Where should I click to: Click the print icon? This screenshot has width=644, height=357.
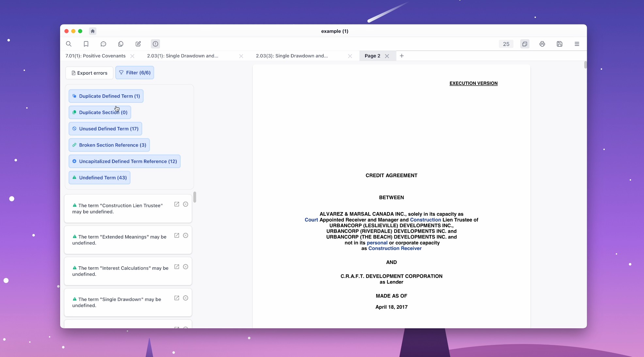pyautogui.click(x=542, y=44)
